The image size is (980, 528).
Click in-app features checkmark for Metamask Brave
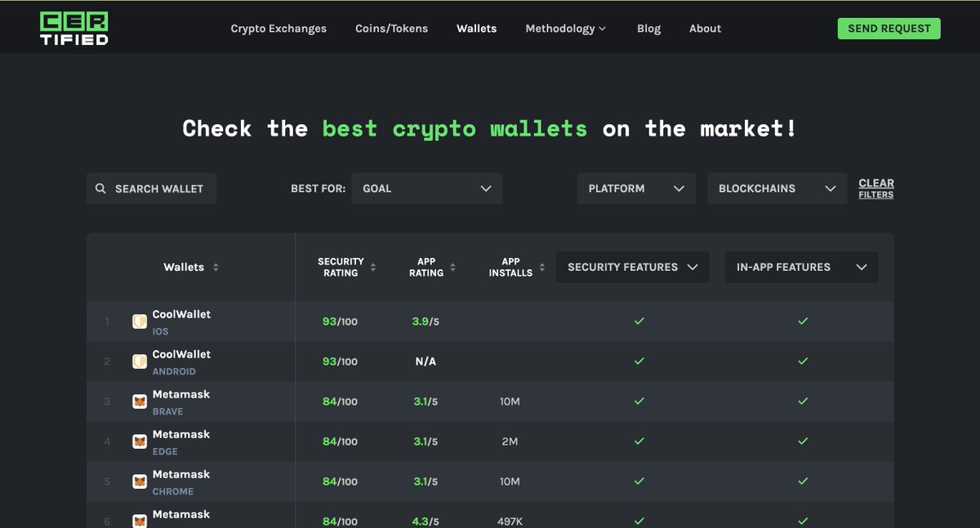pos(803,402)
